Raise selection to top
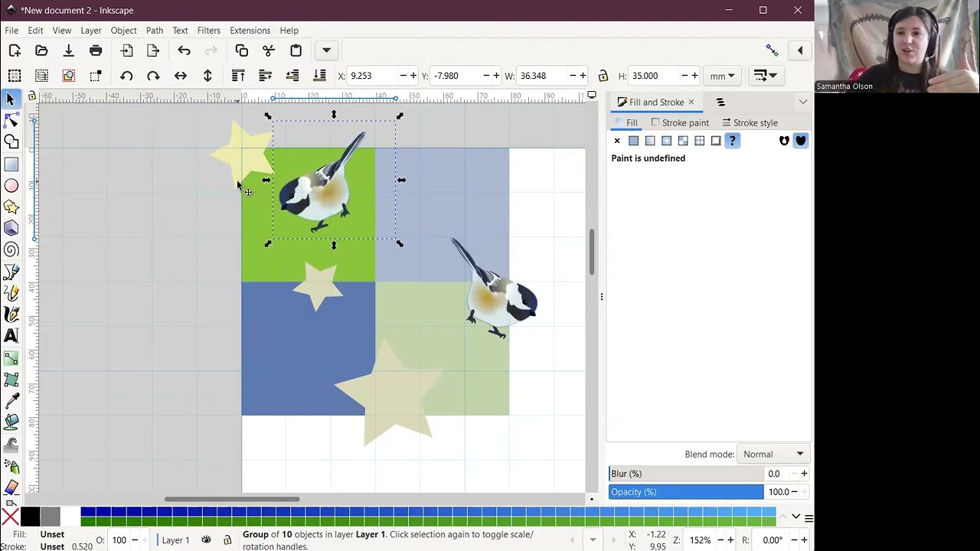 tap(238, 76)
